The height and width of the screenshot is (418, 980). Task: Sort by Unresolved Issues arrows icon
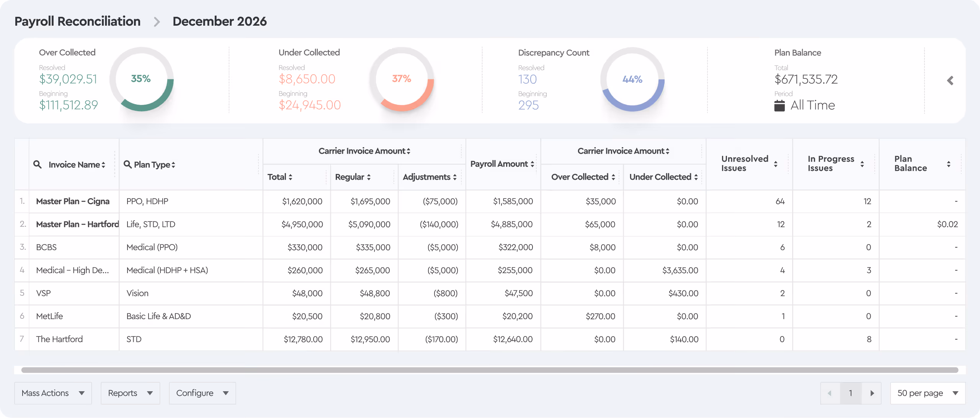coord(776,164)
